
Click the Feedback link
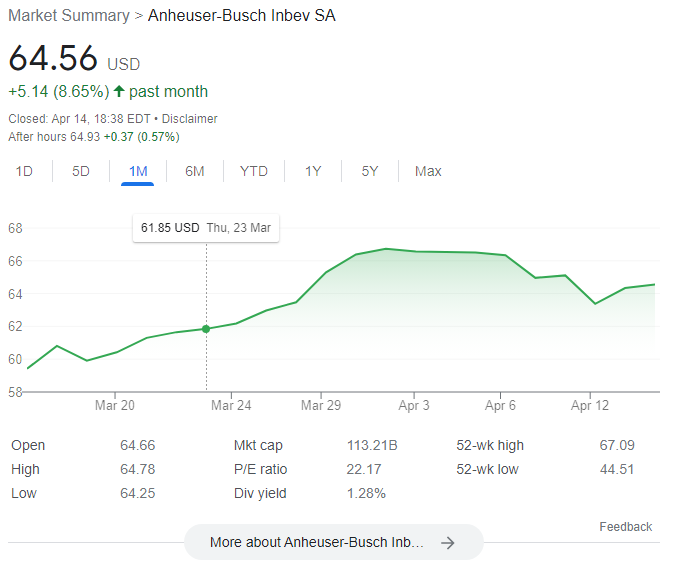tap(625, 527)
